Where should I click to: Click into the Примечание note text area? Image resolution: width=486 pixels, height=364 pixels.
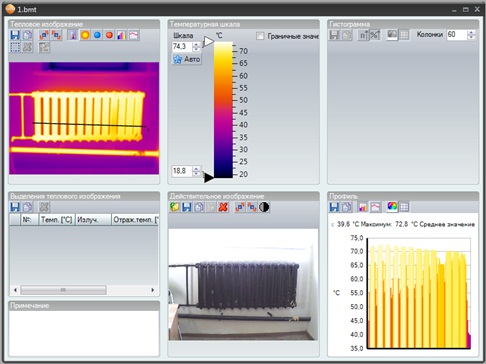tap(84, 333)
